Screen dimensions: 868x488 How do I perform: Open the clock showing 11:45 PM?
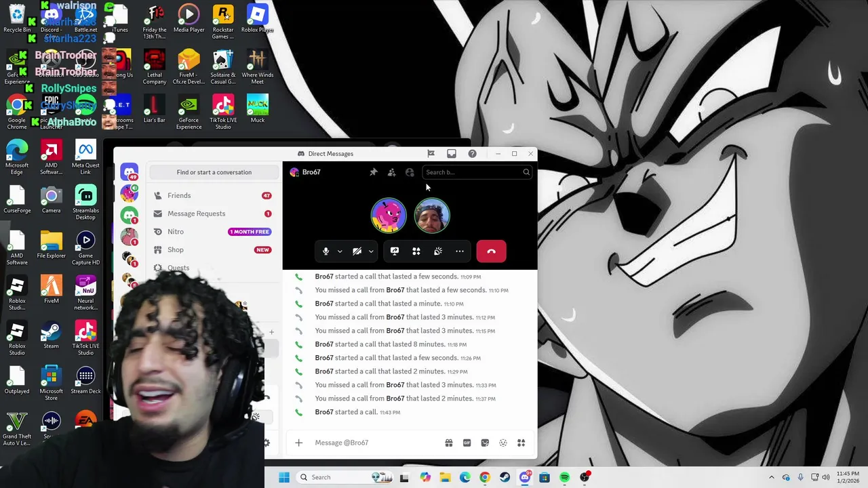pos(848,477)
